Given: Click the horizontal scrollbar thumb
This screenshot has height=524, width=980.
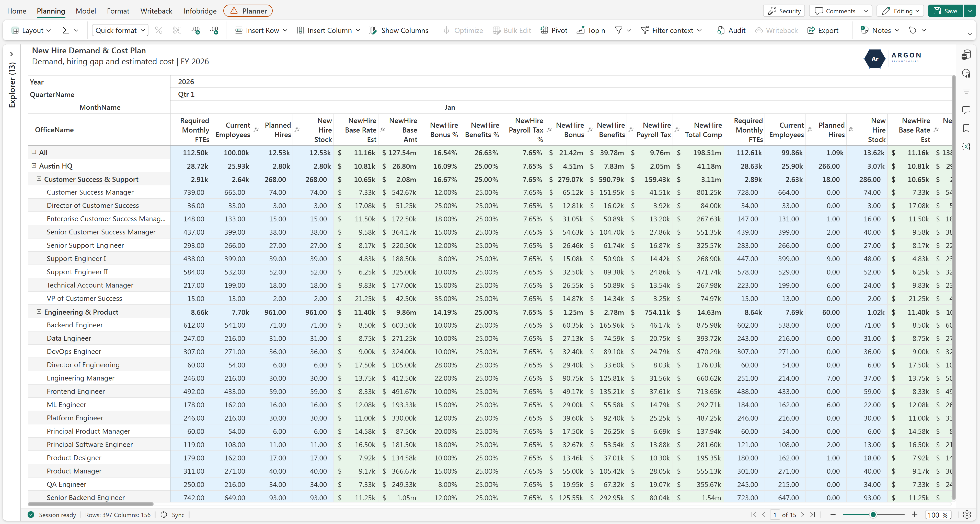Looking at the screenshot, I should [x=90, y=504].
